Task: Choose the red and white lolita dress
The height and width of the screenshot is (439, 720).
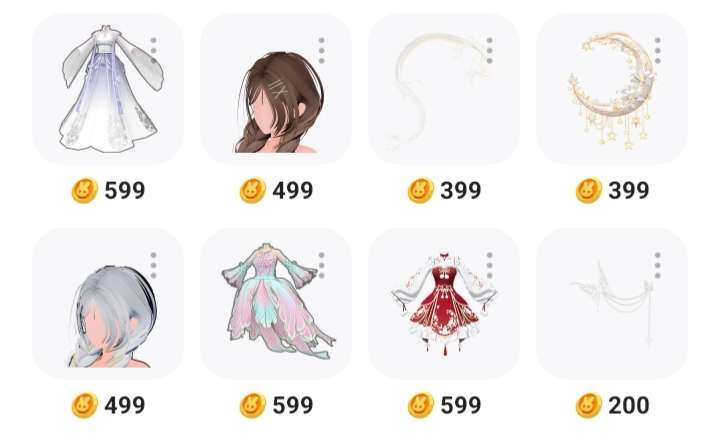Action: click(444, 304)
